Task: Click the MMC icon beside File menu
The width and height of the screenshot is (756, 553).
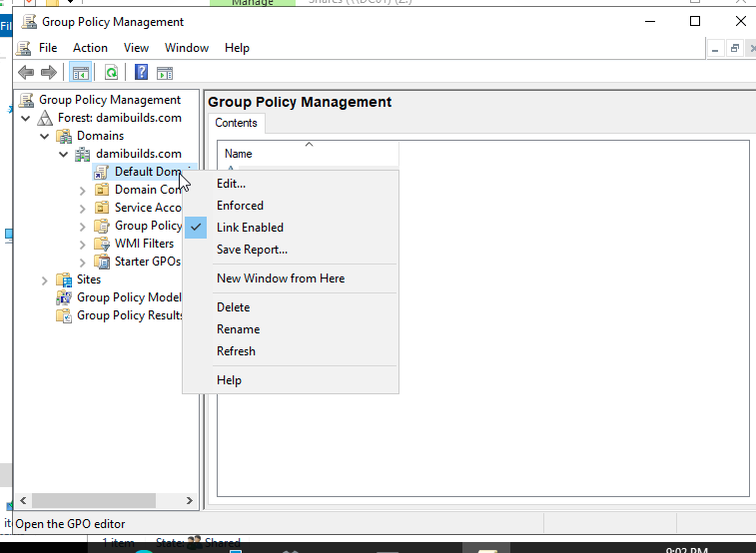Action: point(23,48)
